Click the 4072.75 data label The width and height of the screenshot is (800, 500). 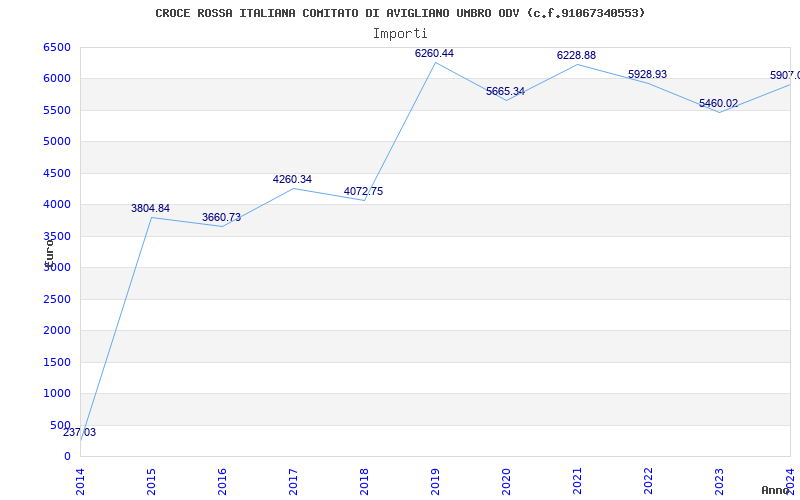(363, 192)
